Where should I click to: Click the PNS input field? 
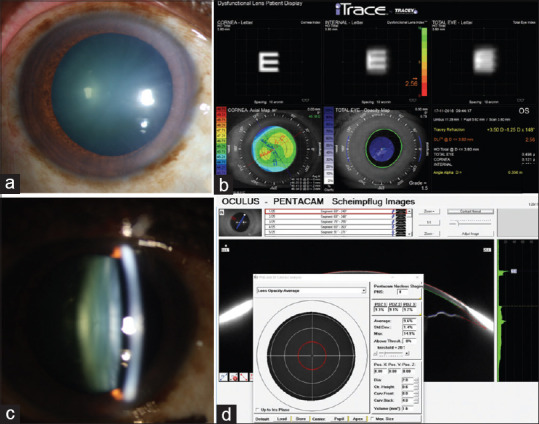[x=403, y=292]
